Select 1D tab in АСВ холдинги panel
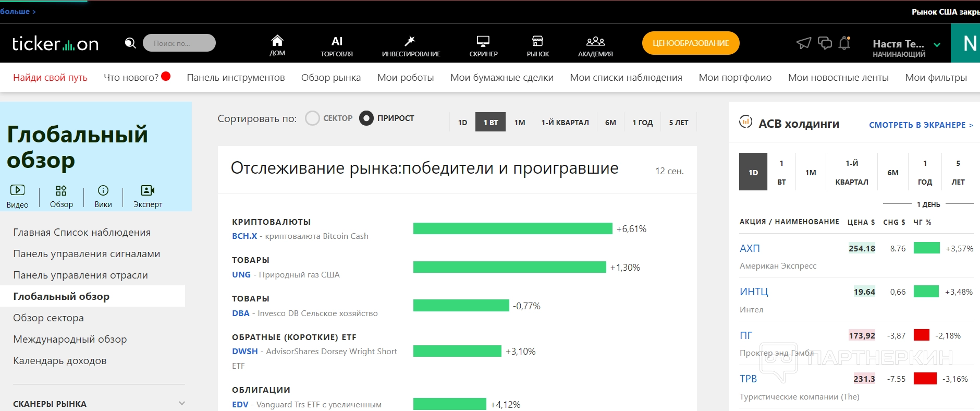 point(753,172)
